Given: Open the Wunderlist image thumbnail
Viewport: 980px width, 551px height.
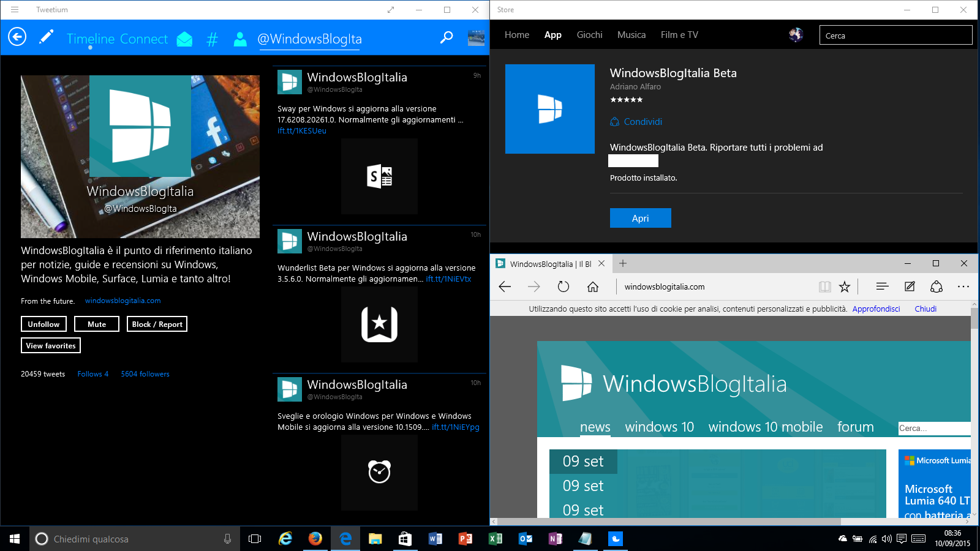Looking at the screenshot, I should tap(379, 324).
